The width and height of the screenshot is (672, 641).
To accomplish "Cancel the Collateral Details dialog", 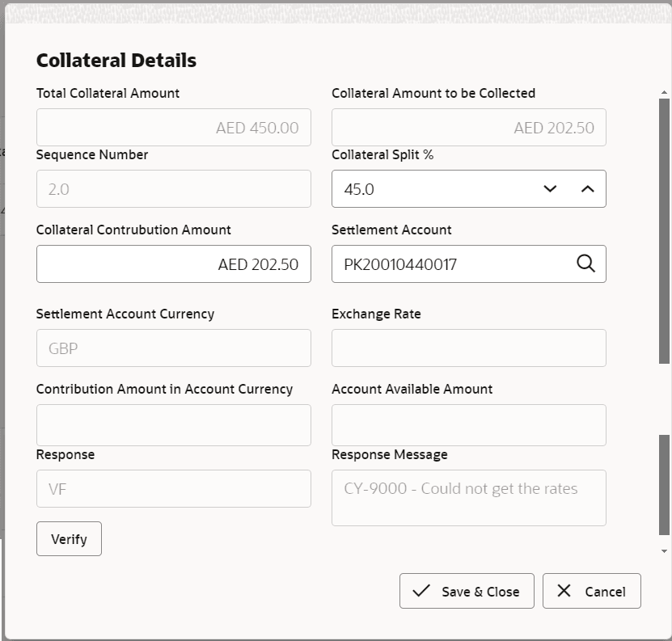I will tap(591, 591).
